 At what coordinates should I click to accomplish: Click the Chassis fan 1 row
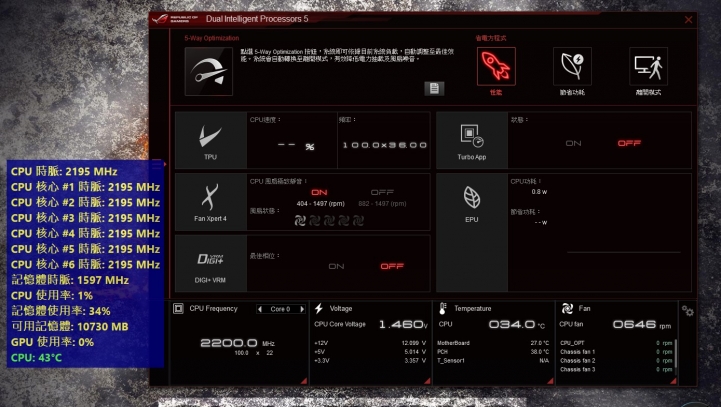pos(616,352)
